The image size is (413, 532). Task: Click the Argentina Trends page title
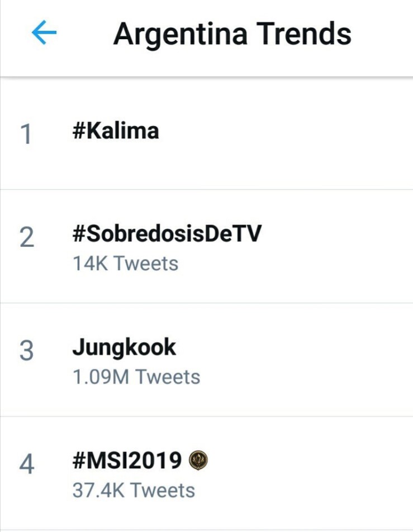232,34
